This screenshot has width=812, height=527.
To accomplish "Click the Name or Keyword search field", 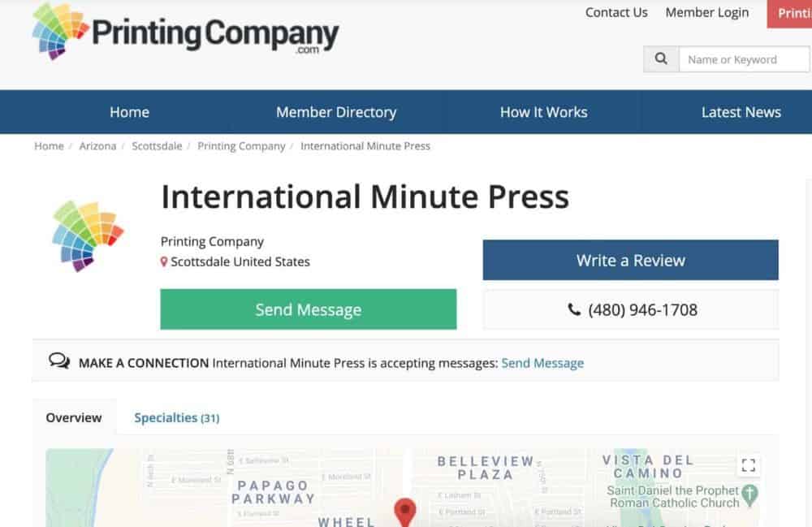I will click(743, 58).
